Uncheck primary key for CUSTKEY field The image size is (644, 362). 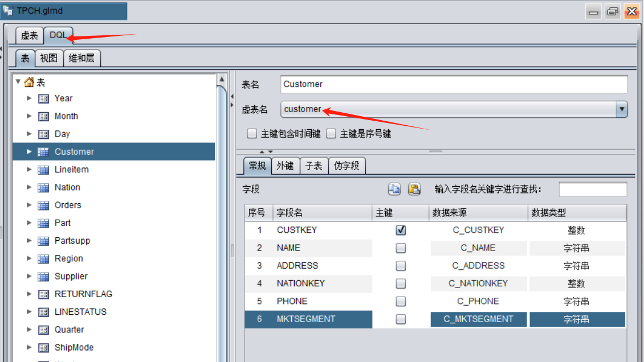pyautogui.click(x=401, y=231)
